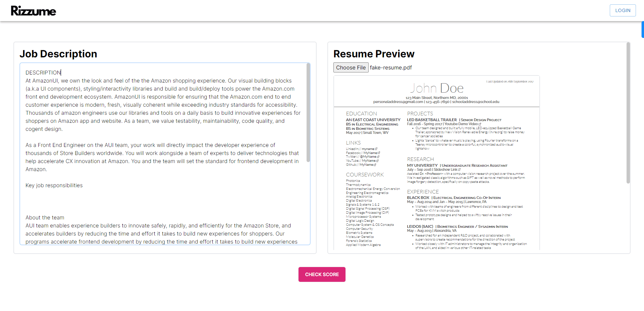Click 'Key job responsibilities' line in description
This screenshot has height=311, width=644.
click(54, 186)
